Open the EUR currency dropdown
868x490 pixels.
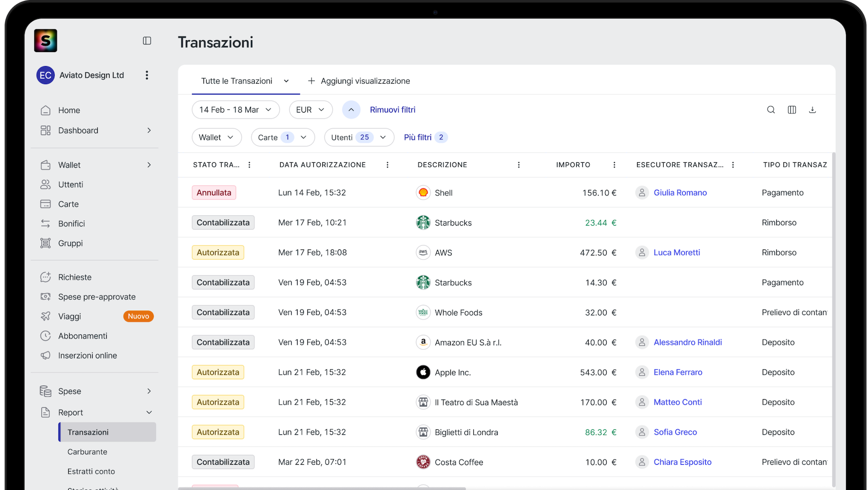pyautogui.click(x=311, y=110)
